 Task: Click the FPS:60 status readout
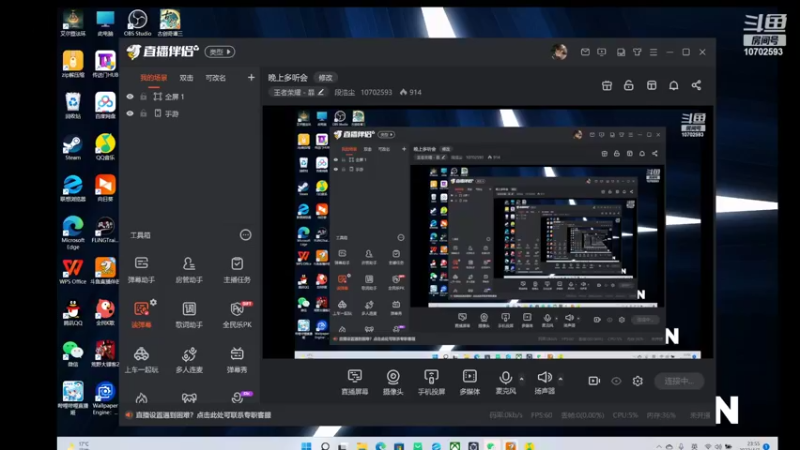pyautogui.click(x=541, y=415)
